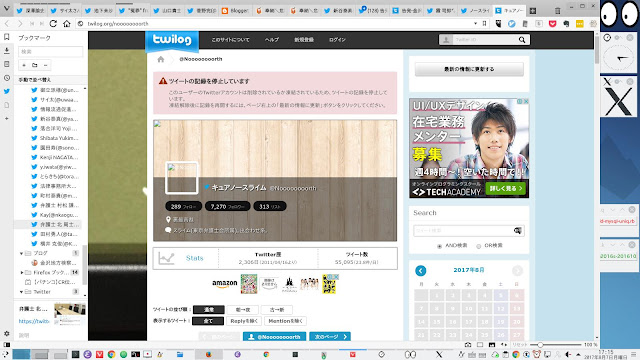Open the ログイン menu item
This screenshot has height=360, width=640.
click(x=337, y=40)
